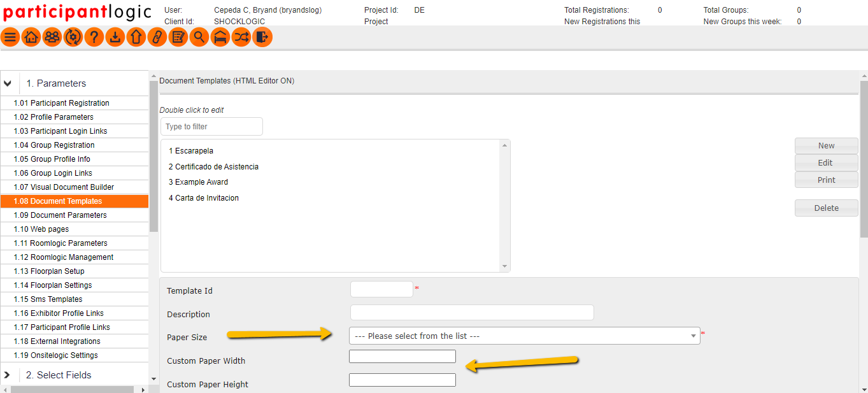Click the sidebar vertical scrollbar

point(153,157)
